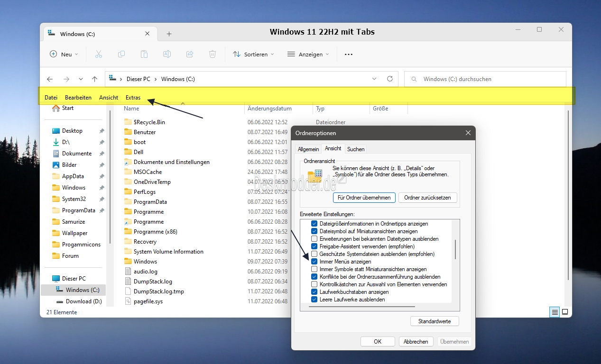Click Dieser PC in address breadcrumb

[139, 79]
